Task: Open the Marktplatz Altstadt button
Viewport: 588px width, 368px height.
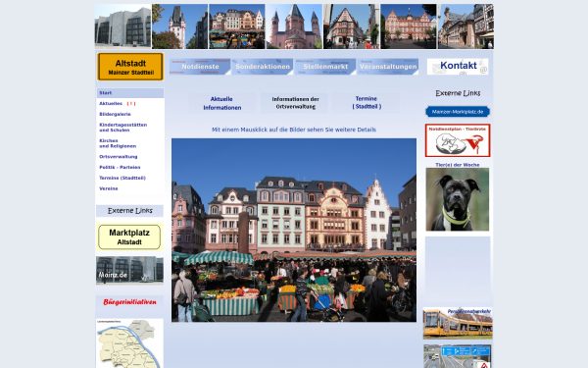Action: [x=129, y=237]
